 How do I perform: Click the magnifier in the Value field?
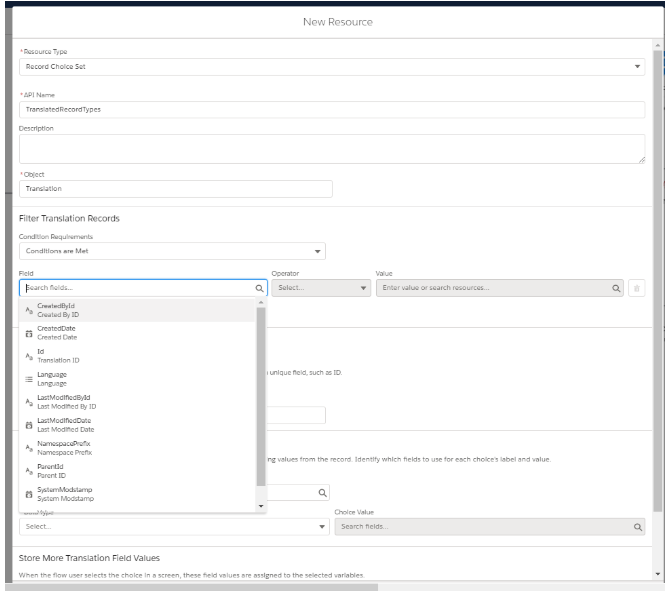point(616,288)
